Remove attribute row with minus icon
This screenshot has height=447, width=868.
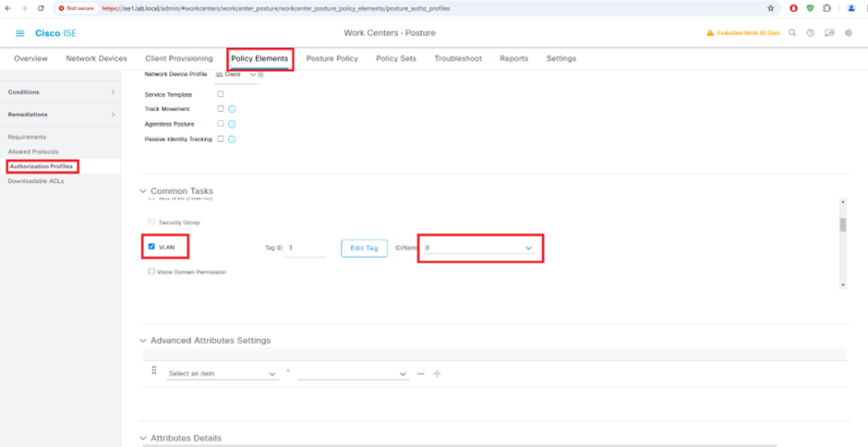[x=421, y=374]
